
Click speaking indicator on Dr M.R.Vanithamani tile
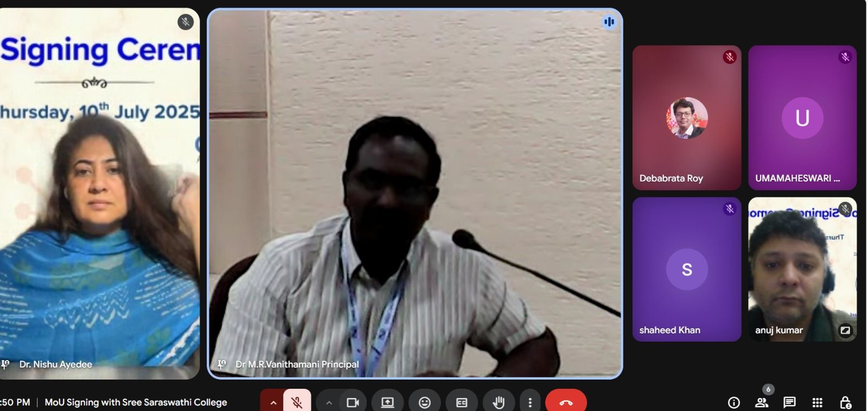click(609, 22)
